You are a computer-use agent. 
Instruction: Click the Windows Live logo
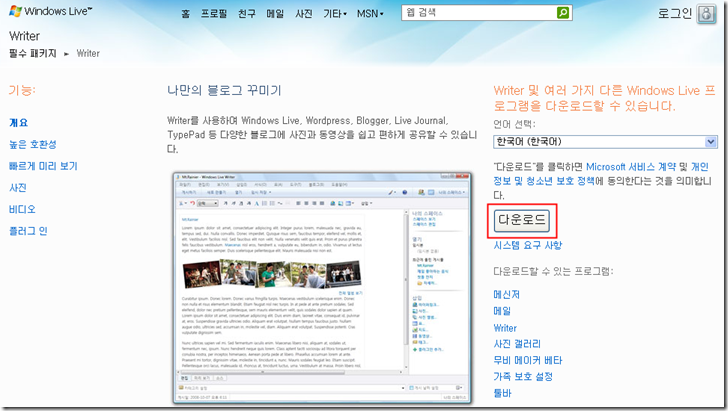[x=51, y=11]
